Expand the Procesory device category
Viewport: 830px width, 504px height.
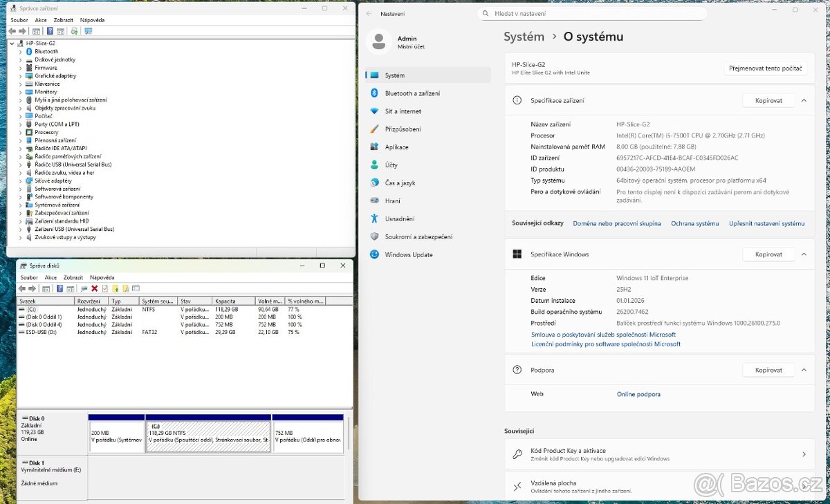(20, 132)
